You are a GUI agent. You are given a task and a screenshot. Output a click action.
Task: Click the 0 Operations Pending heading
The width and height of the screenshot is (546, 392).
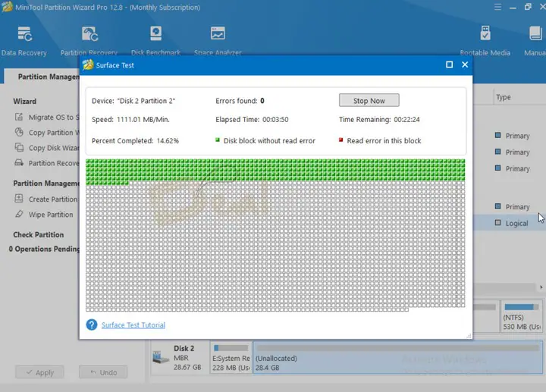44,249
